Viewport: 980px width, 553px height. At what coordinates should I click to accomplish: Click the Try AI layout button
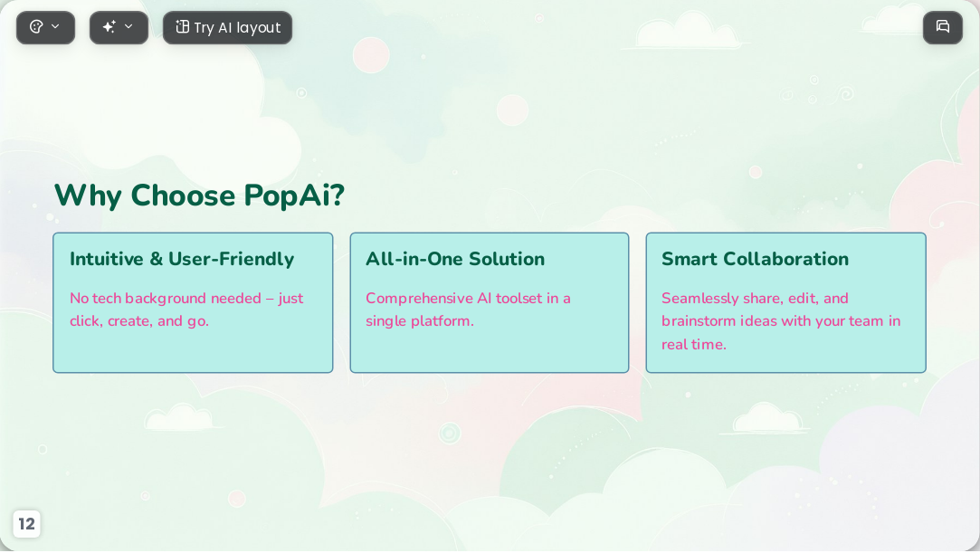(x=227, y=27)
